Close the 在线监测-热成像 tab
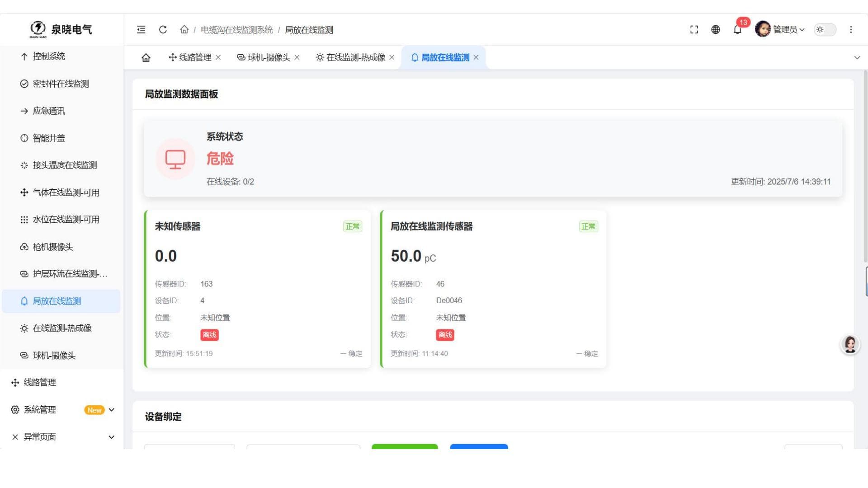Viewport: 868px width, 488px height. pos(392,57)
